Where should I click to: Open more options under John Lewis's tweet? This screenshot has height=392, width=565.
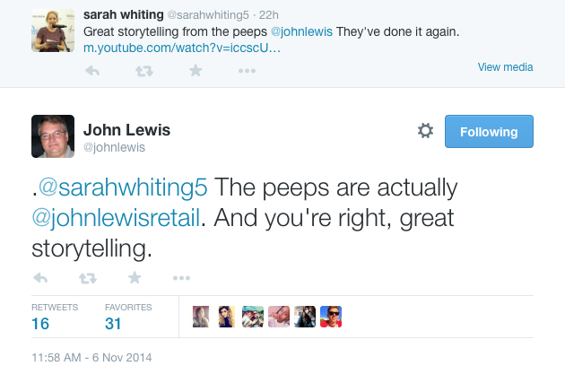point(181,278)
